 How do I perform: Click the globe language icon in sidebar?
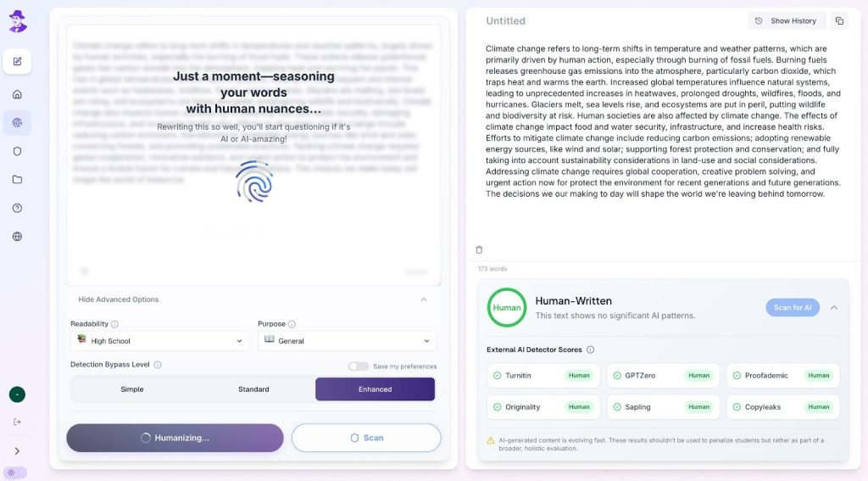[x=17, y=237]
